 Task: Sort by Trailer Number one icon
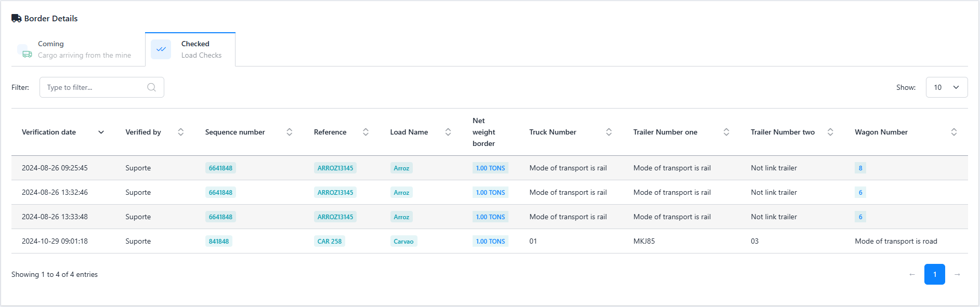[726, 132]
